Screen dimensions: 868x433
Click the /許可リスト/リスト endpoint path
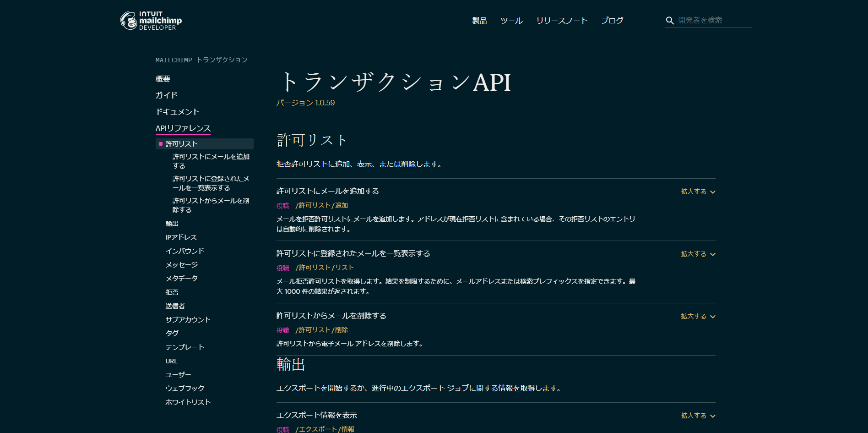pos(325,268)
